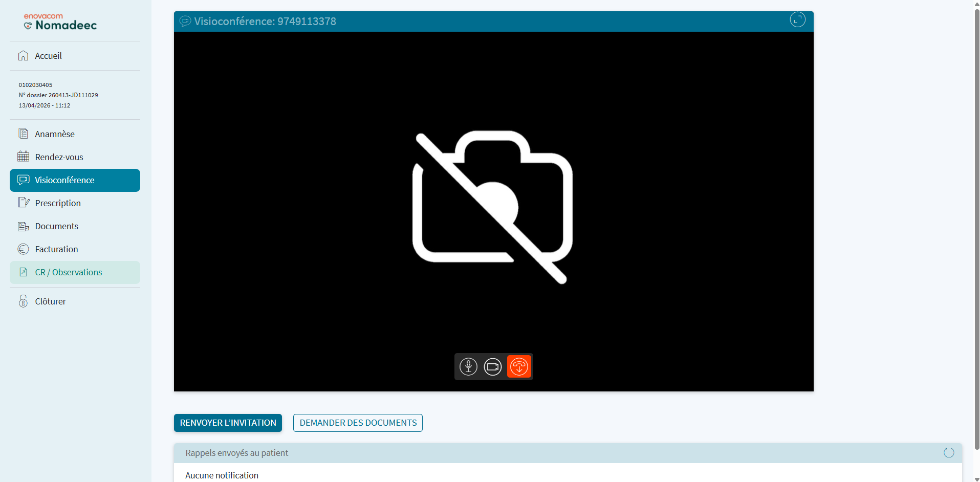Open the Anamnèse section
980x482 pixels.
click(75, 134)
